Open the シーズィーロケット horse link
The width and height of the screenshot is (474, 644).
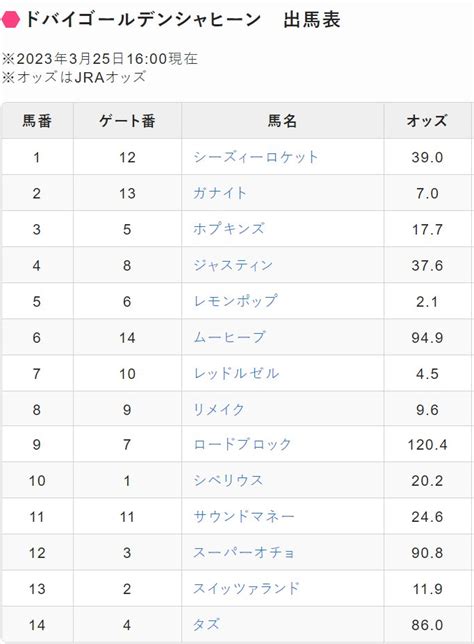pos(255,157)
